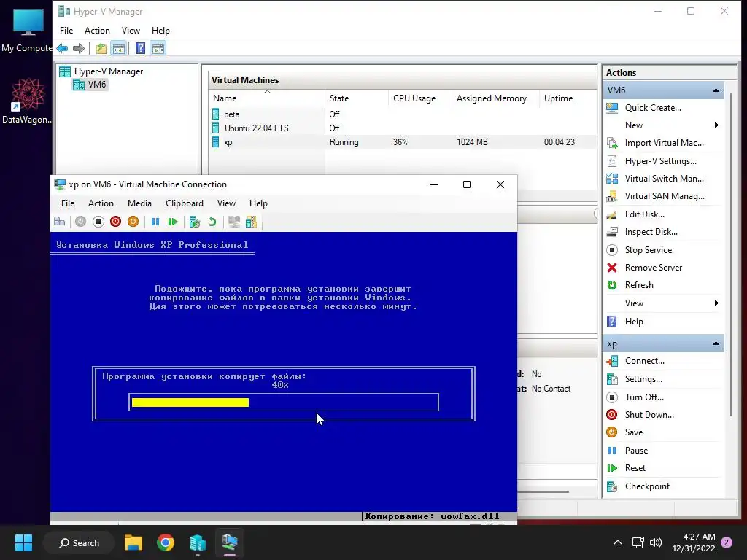Screen dimensions: 747x560
Task: Click the Enhanced Session icon in VM toolbar
Action: pyautogui.click(x=234, y=222)
